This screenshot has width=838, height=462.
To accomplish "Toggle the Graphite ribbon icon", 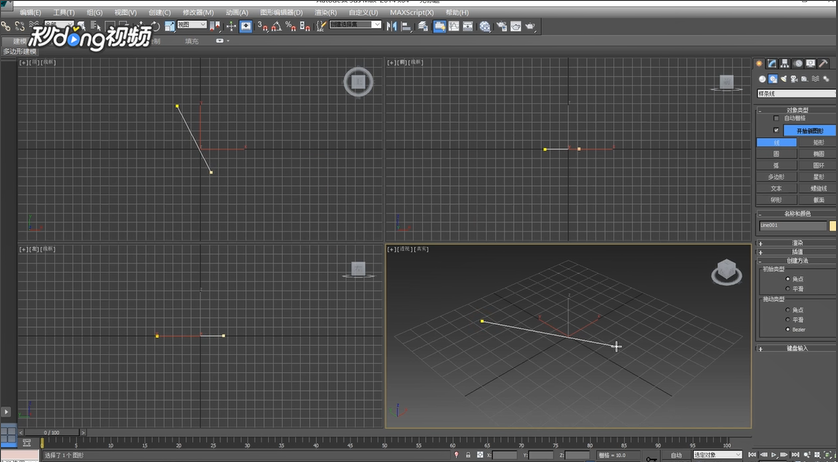I will point(439,26).
